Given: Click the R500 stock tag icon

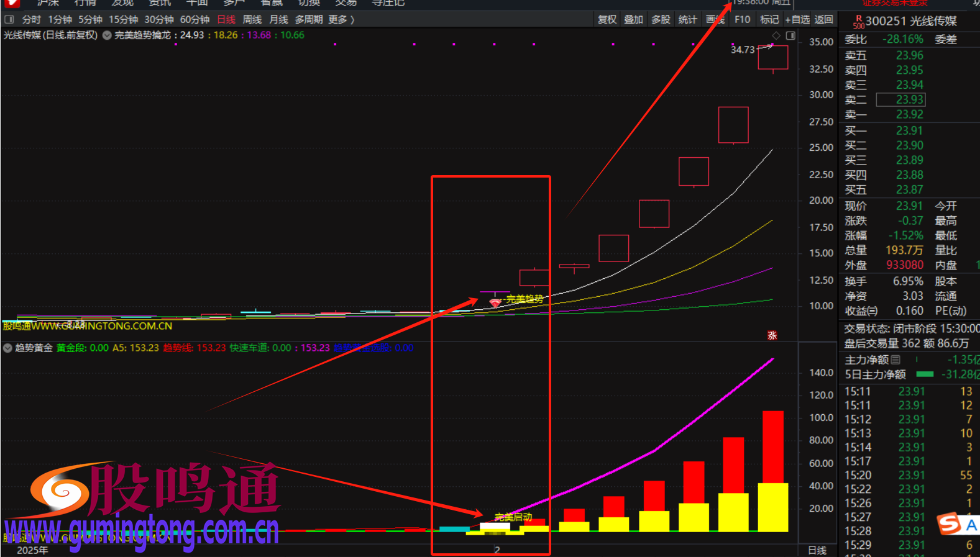Looking at the screenshot, I should tap(858, 22).
